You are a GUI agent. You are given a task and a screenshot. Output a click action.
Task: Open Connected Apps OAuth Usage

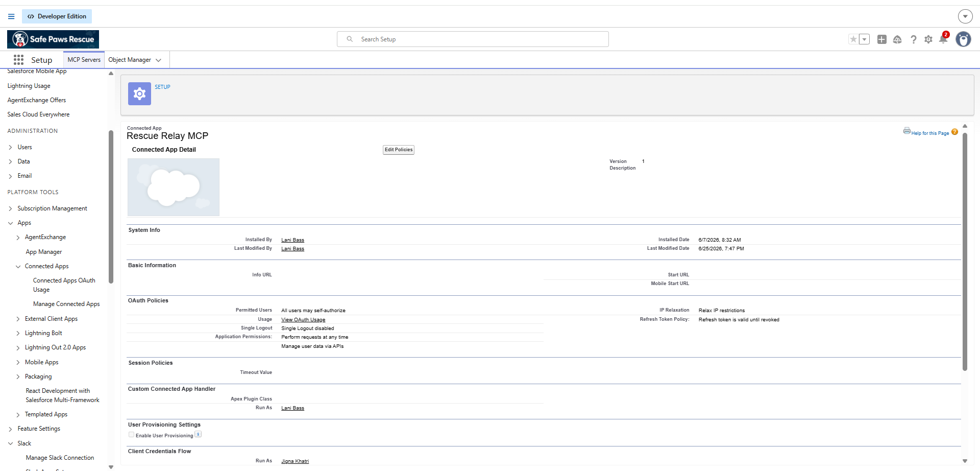pos(64,285)
